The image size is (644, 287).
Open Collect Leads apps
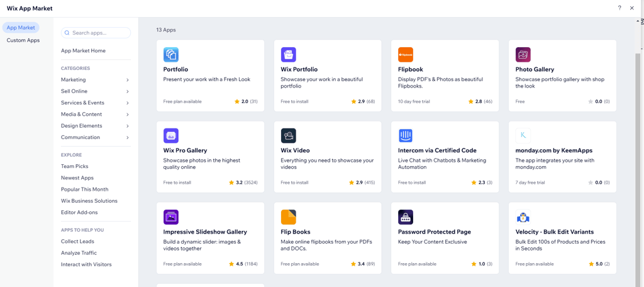(x=77, y=241)
